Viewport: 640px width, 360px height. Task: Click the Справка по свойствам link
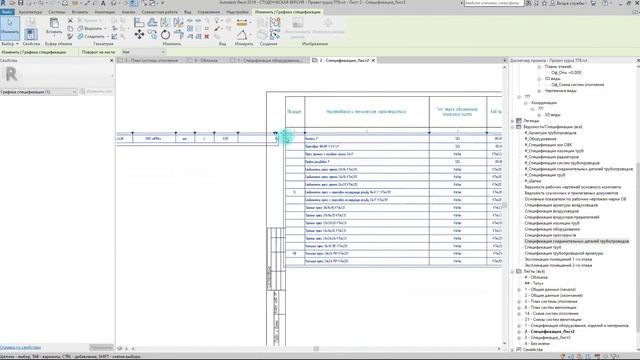[20, 348]
